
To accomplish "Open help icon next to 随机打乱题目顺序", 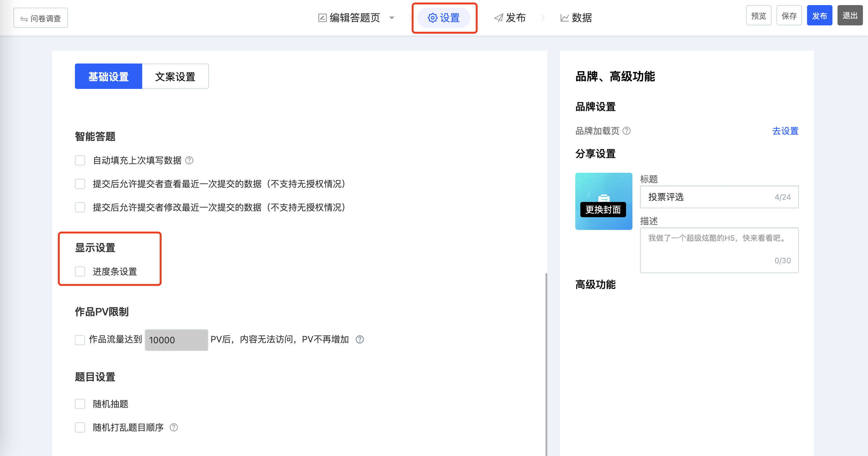I will tap(174, 427).
